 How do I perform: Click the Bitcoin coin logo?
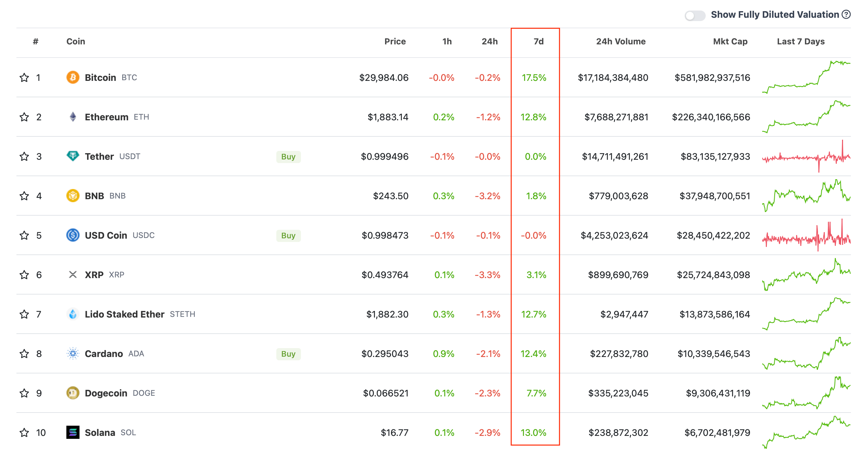[73, 78]
